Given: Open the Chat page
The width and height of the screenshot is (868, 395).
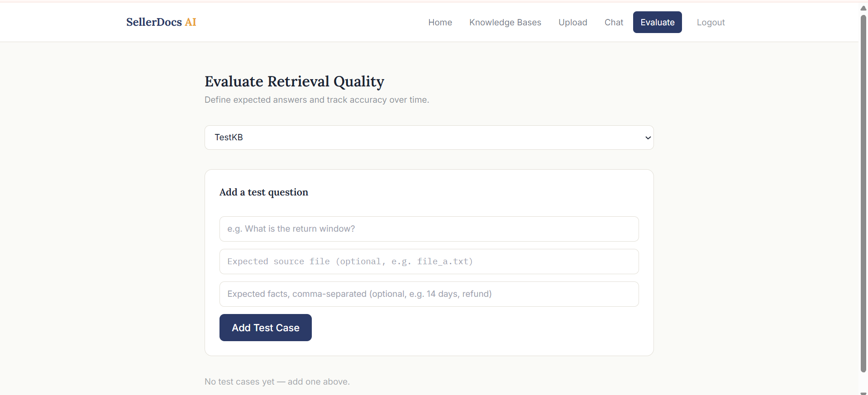Looking at the screenshot, I should coord(614,22).
